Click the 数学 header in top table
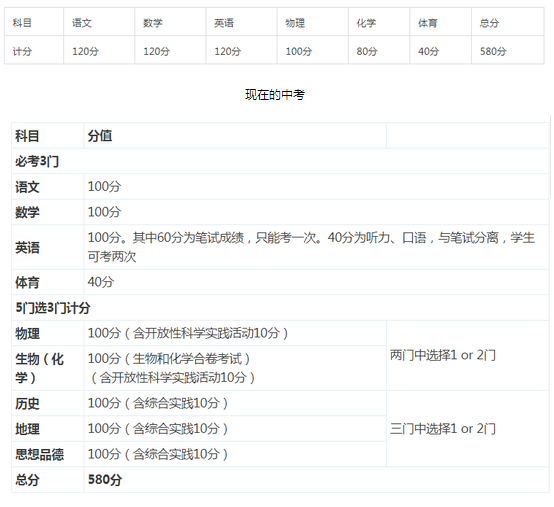 click(x=153, y=23)
